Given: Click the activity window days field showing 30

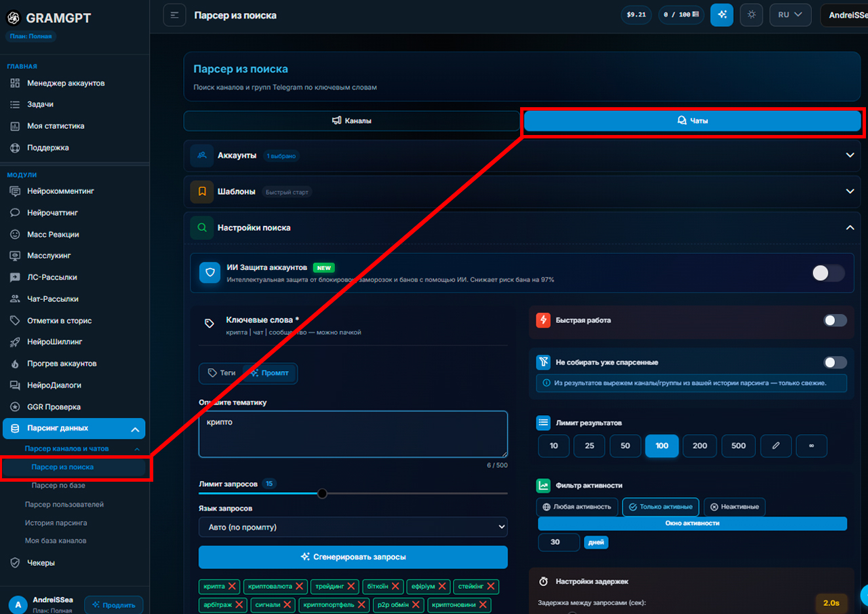Looking at the screenshot, I should pos(559,542).
